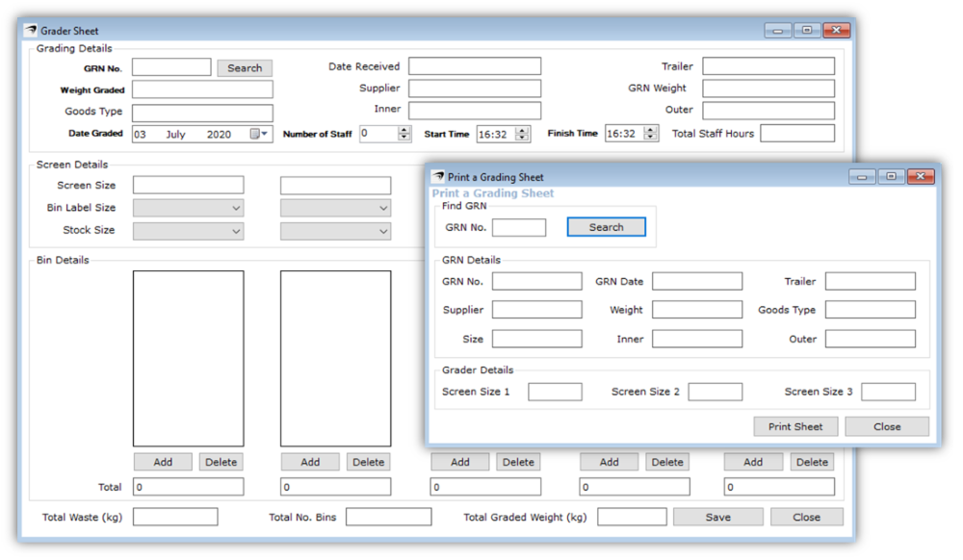Screen dimensions: 963x560
Task: Click Goods Type field in print dialog
Action: pos(871,310)
